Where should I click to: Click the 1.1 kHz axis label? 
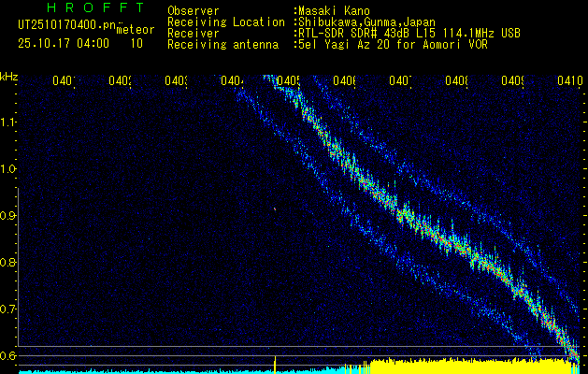point(7,122)
